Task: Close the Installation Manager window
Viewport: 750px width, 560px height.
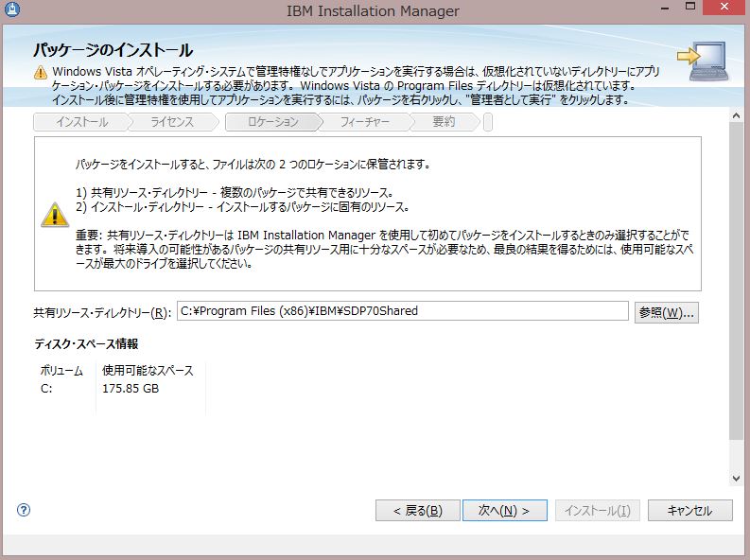Action: pos(724,8)
